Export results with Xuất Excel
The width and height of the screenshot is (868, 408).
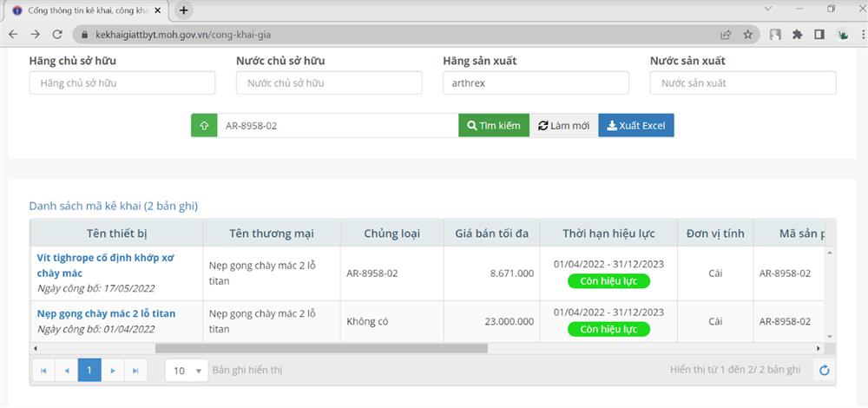coord(635,125)
